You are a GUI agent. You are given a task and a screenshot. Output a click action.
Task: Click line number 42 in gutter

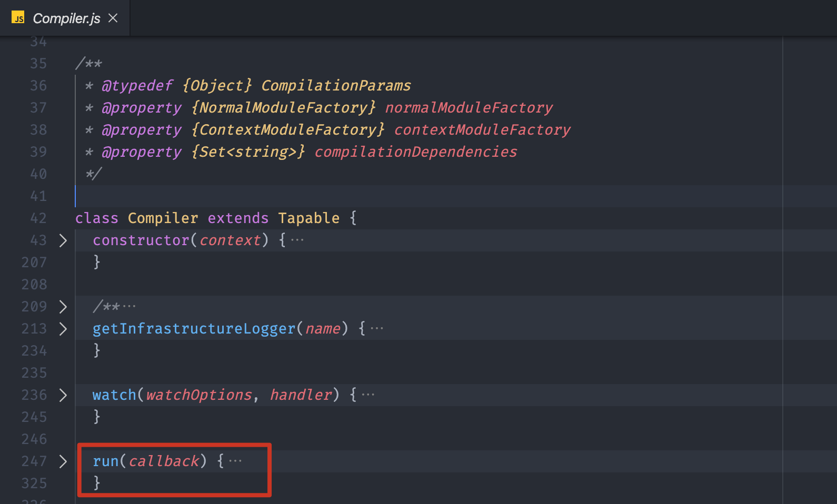pos(38,218)
